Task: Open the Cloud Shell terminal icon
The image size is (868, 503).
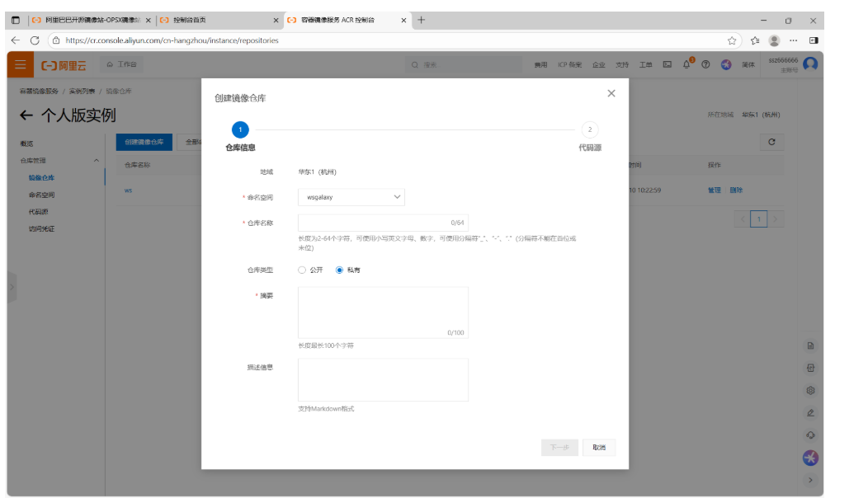Action: pos(667,65)
